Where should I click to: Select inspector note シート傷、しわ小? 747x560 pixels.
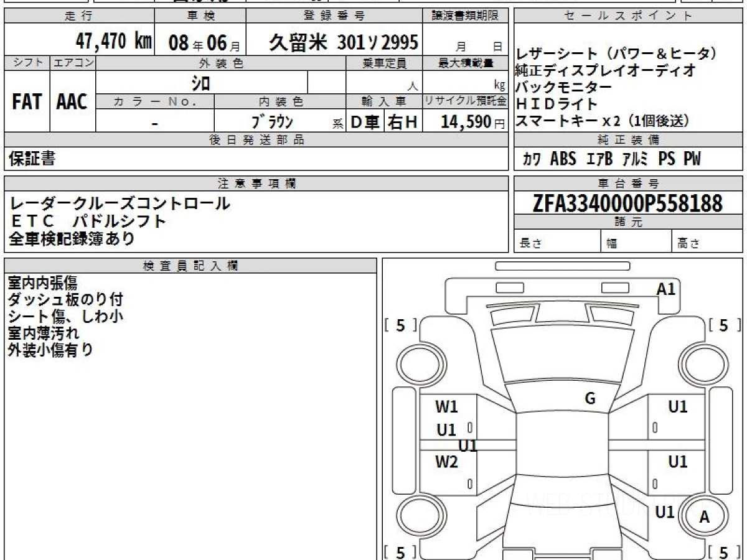[65, 316]
